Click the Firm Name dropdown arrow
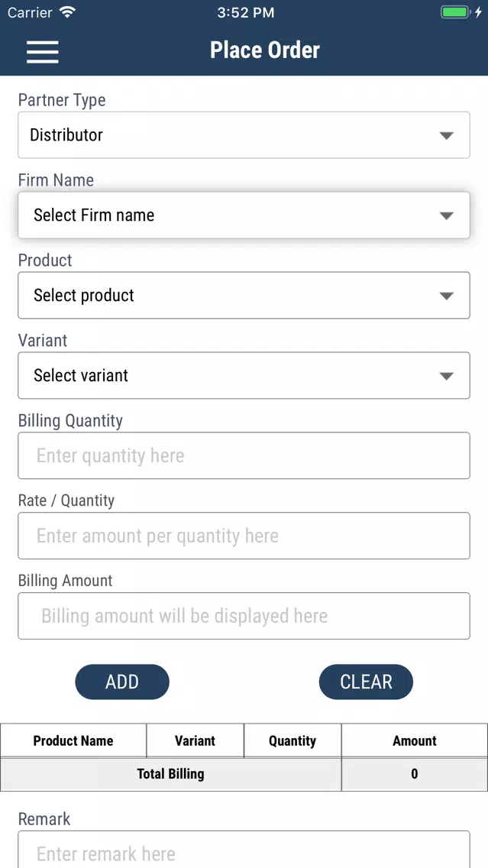This screenshot has width=488, height=868. (447, 216)
